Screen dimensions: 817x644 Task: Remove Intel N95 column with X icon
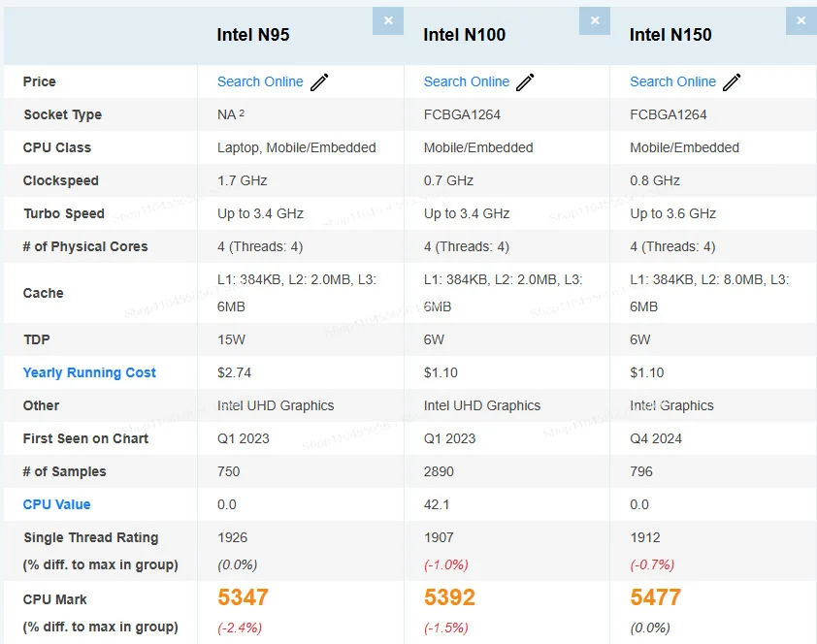pos(388,20)
